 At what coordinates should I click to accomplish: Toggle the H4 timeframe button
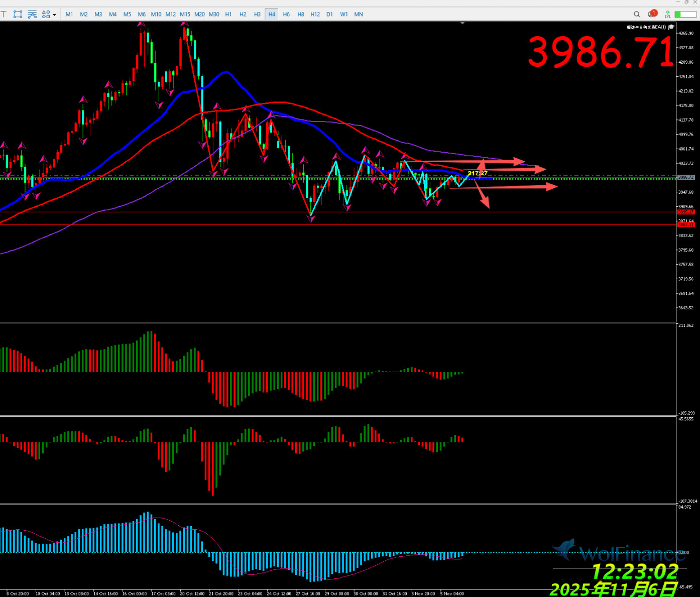click(272, 14)
